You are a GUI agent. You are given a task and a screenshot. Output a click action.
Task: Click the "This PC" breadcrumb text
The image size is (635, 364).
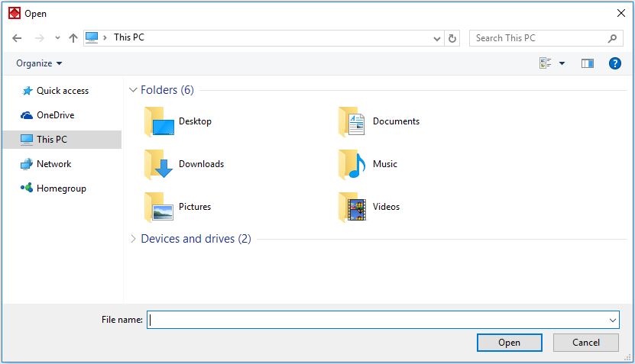pyautogui.click(x=129, y=37)
